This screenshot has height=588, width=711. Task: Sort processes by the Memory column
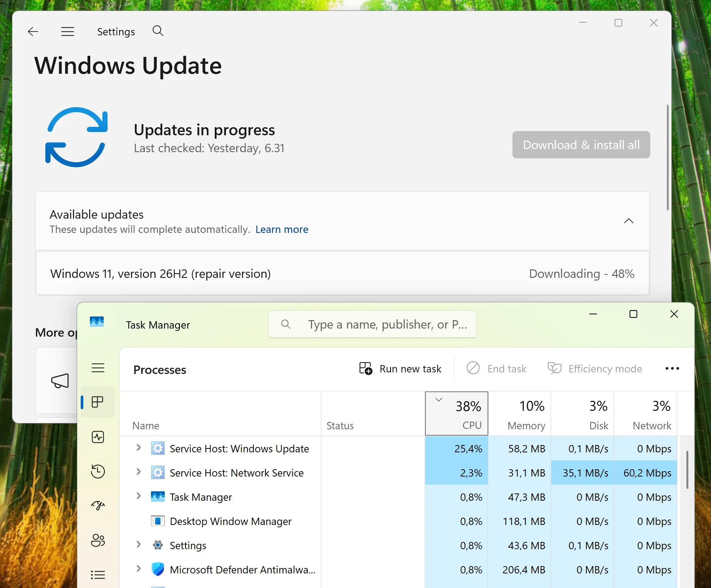tap(520, 414)
